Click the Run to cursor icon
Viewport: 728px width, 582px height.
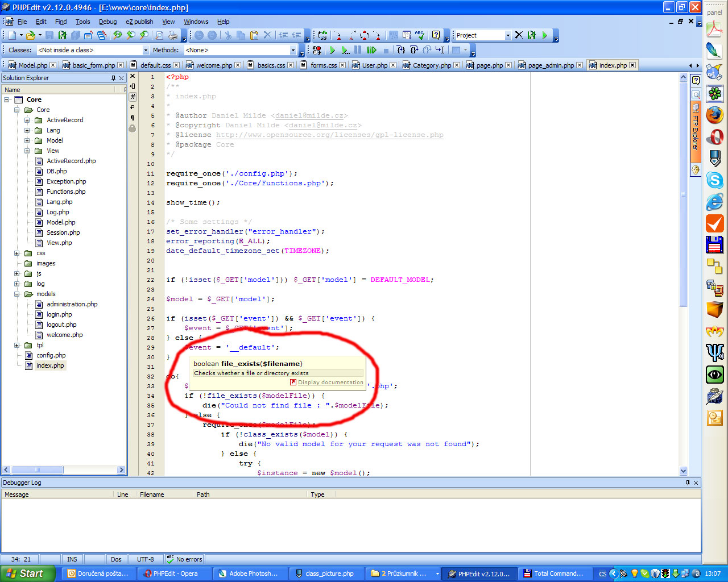(440, 50)
